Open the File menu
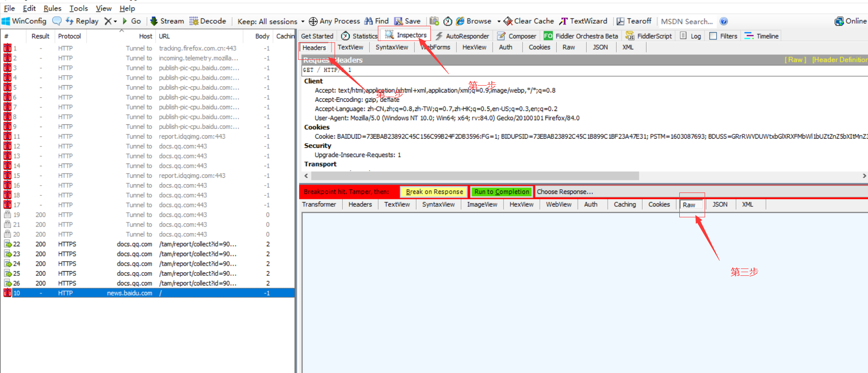 tap(9, 8)
